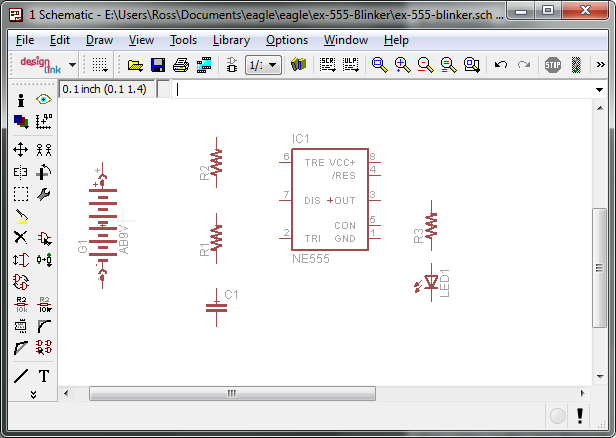Click the vertical scrollbar thumb
This screenshot has width=616, height=438.
[600, 268]
